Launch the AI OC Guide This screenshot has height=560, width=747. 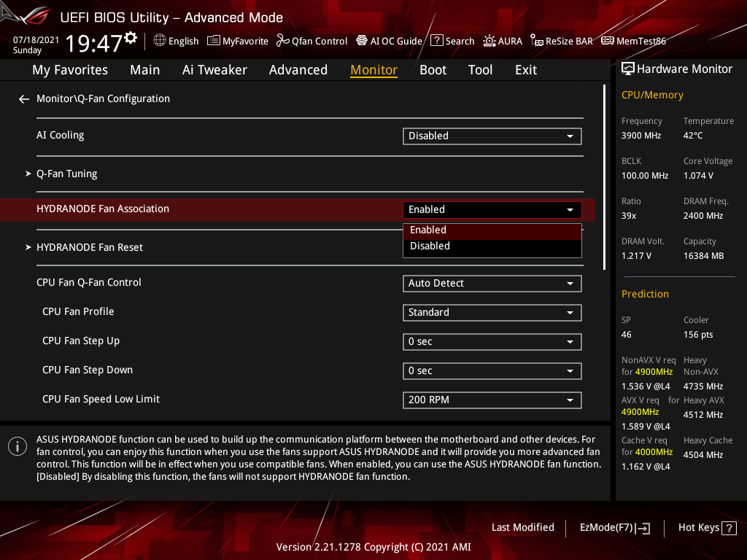389,41
